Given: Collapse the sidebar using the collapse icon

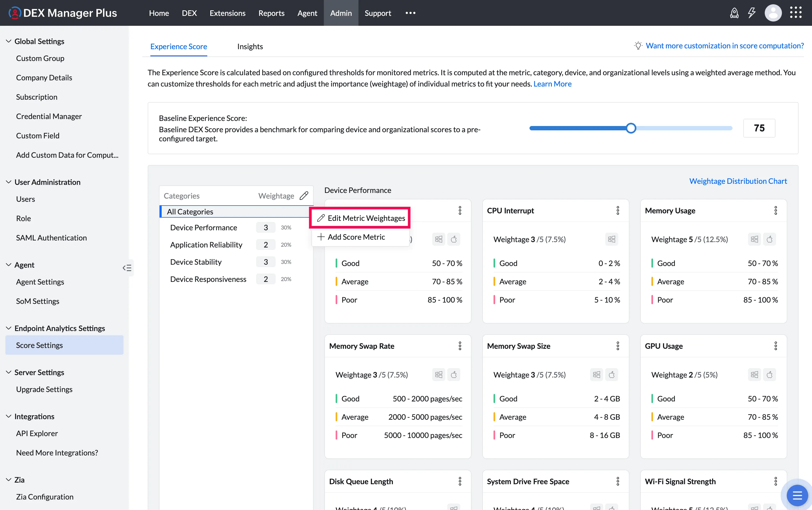Looking at the screenshot, I should tap(127, 268).
